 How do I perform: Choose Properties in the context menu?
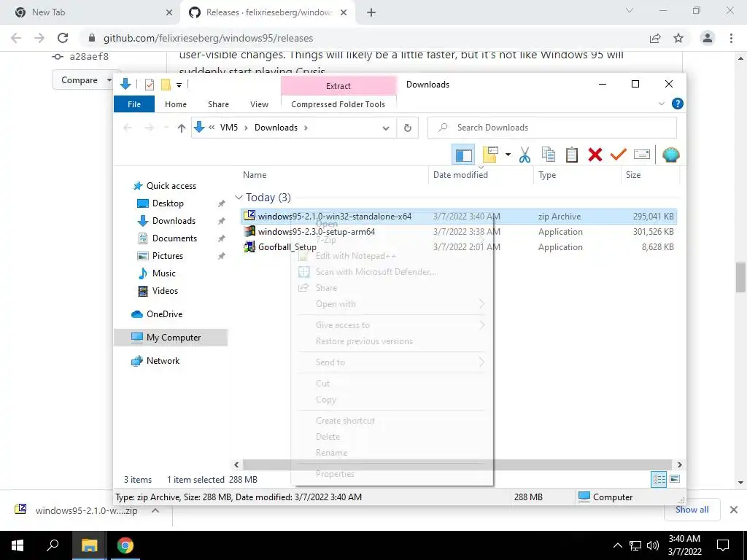[x=335, y=474]
